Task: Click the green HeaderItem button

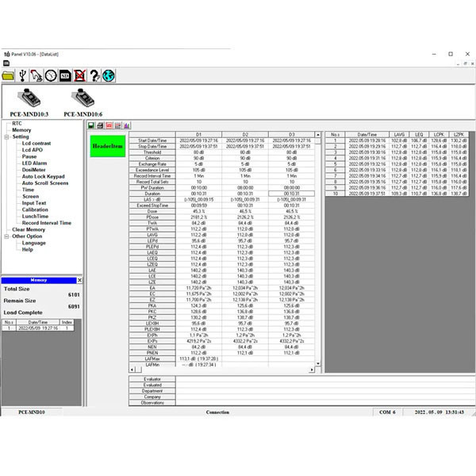Action: click(x=106, y=146)
